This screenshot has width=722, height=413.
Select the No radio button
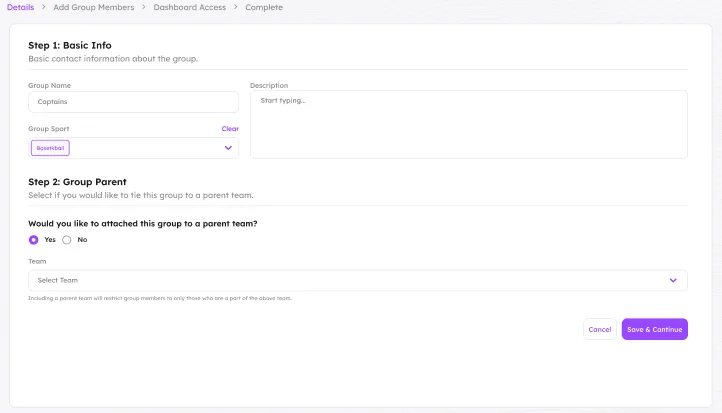tap(67, 240)
